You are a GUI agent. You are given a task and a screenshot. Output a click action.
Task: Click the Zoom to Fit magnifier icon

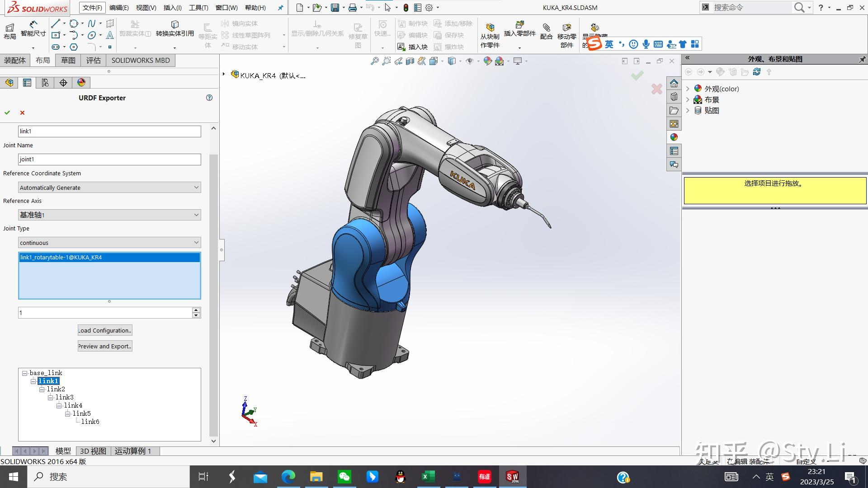374,61
